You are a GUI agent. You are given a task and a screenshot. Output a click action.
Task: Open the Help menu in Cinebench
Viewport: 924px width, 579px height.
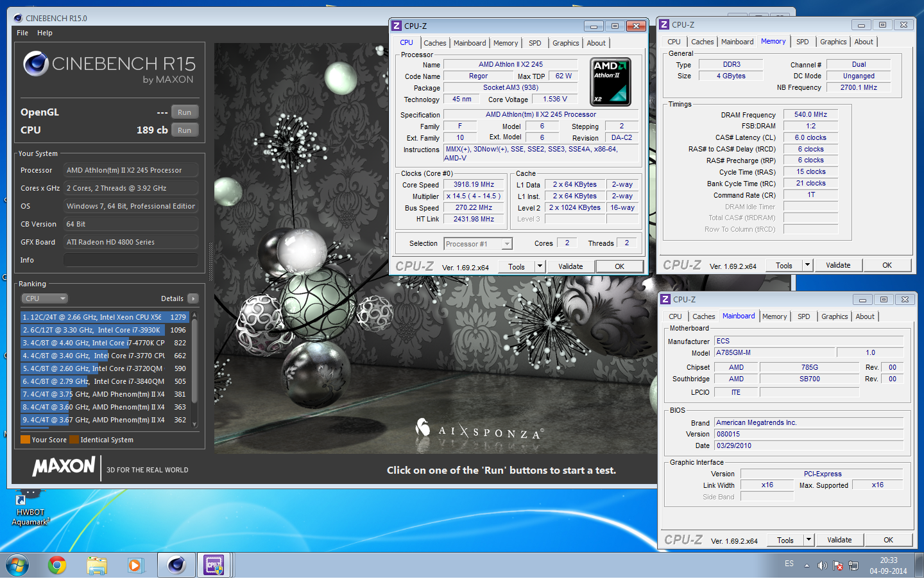tap(45, 33)
